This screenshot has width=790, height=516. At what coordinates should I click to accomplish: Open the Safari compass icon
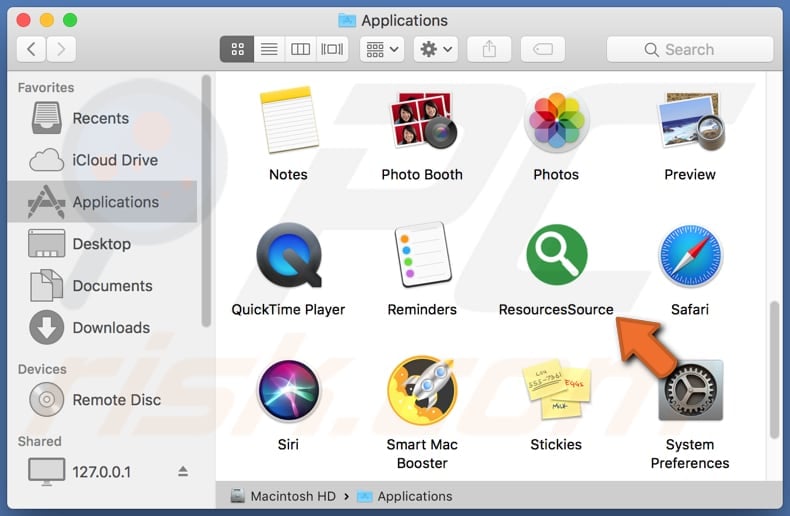click(x=690, y=255)
